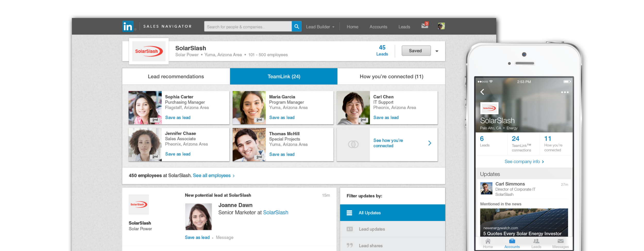Open Jennifer Chase's profile photo
Image resolution: width=644 pixels, height=251 pixels.
click(145, 144)
